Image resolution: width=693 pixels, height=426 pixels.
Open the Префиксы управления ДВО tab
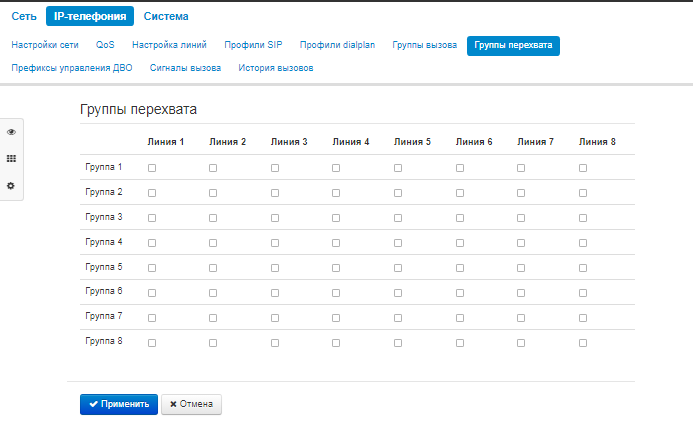pos(71,68)
